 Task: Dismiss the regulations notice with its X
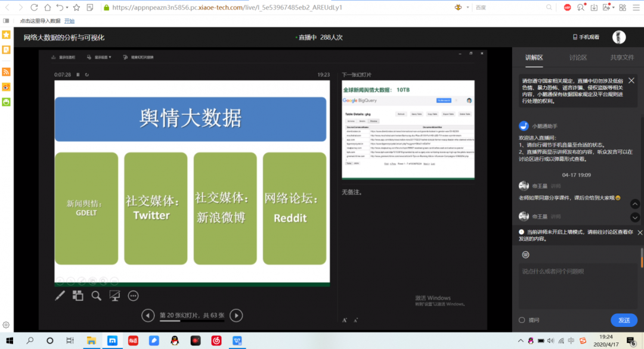631,80
